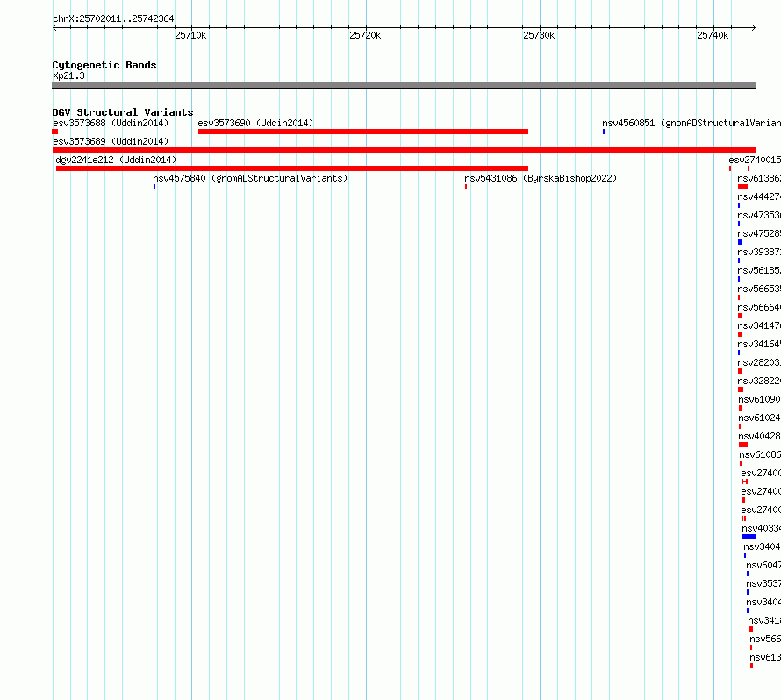Click the label starting nsv61024
Viewport: 781px width, 700px height.
[760, 418]
